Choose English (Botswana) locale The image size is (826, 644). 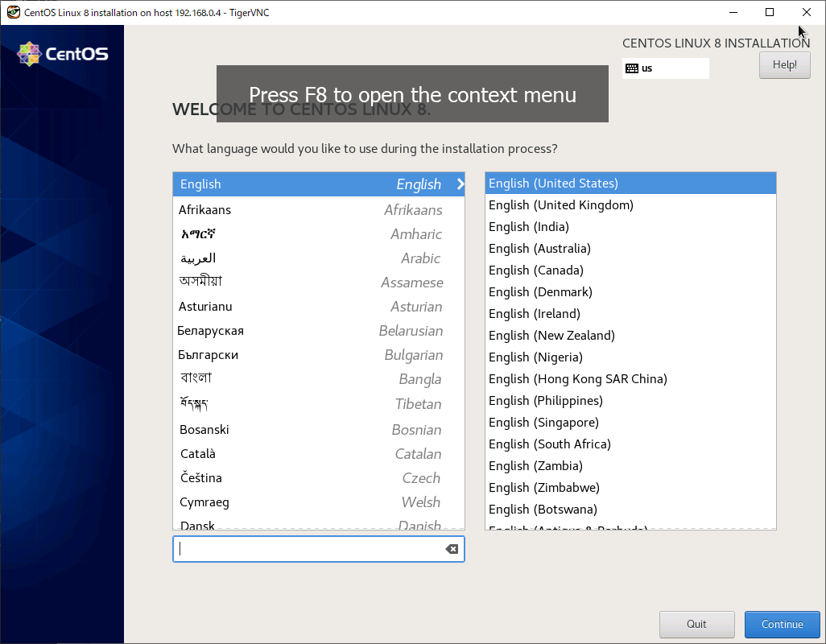pos(630,510)
